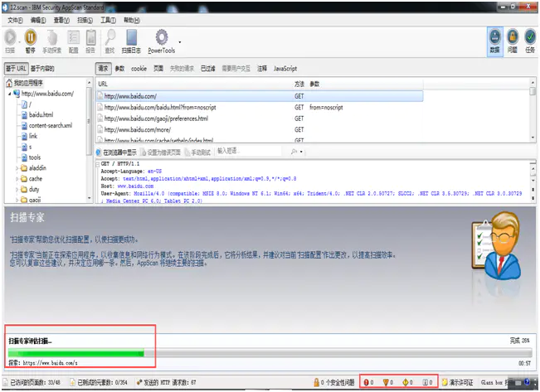Select the tools item in the tree
Viewport: 540px width, 392px height.
point(35,157)
